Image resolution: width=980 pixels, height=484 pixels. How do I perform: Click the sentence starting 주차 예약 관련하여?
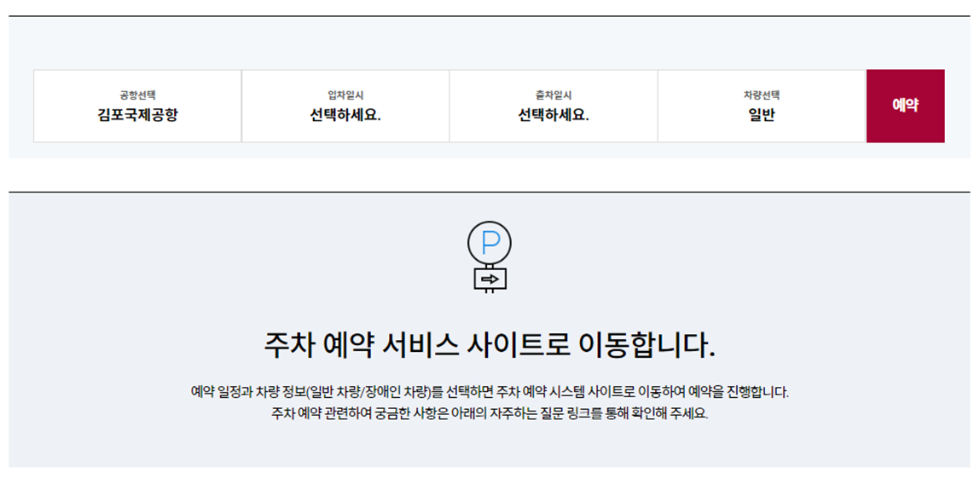coord(490,414)
